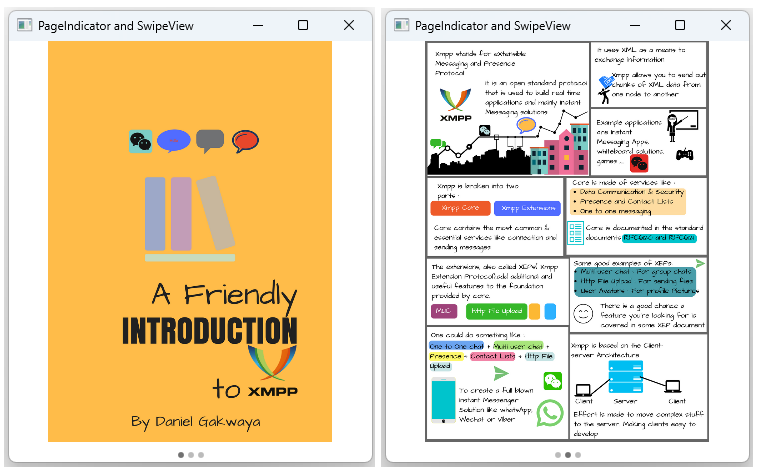The height and width of the screenshot is (467, 759).
Task: Click the teal WeChat icon on the cover
Action: click(x=140, y=141)
